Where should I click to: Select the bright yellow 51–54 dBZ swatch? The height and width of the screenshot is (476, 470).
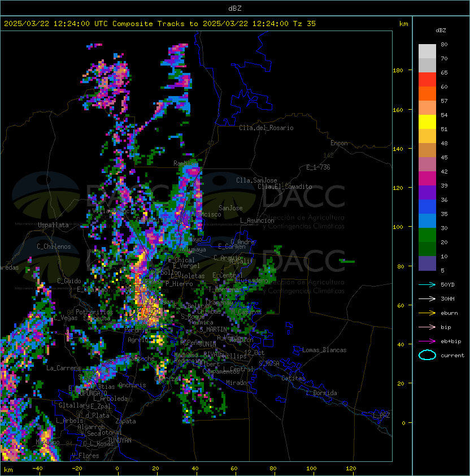click(427, 122)
